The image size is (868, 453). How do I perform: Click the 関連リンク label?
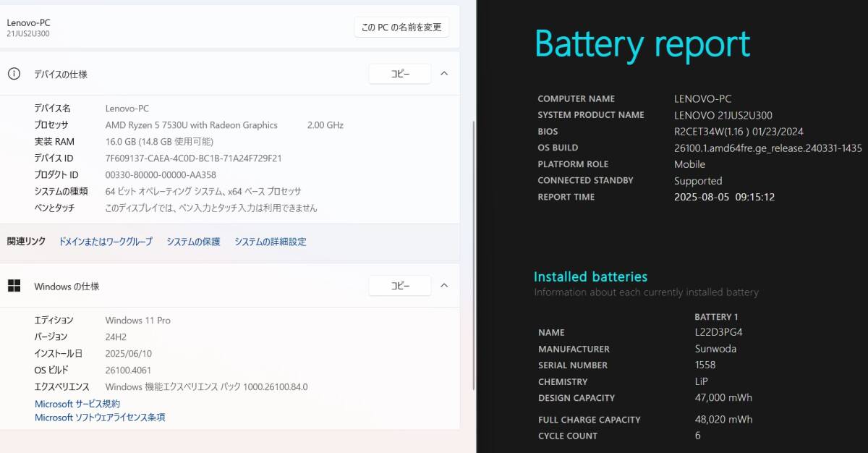click(x=26, y=242)
